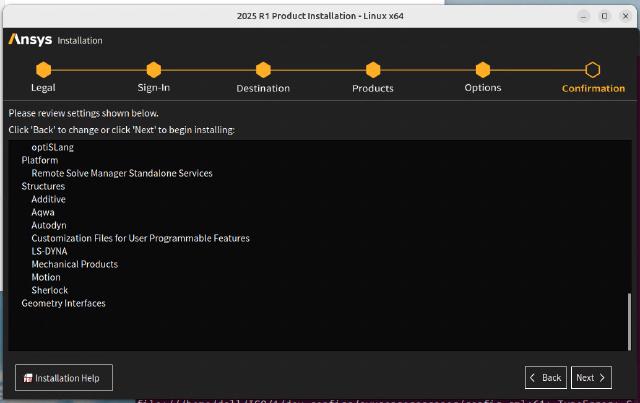Select the Sign-In step label
This screenshot has height=403, width=640.
[x=153, y=88]
